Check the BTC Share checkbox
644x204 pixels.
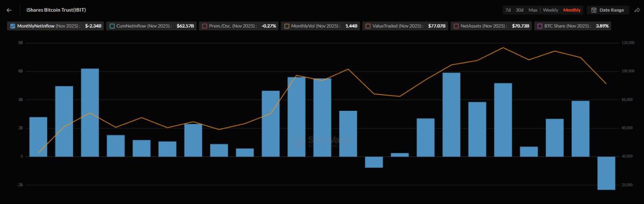[540, 26]
